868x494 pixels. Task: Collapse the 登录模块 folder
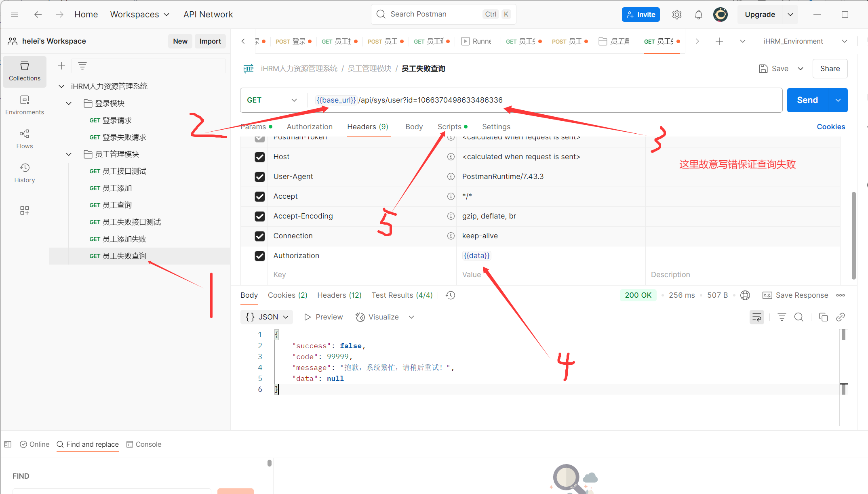point(69,103)
